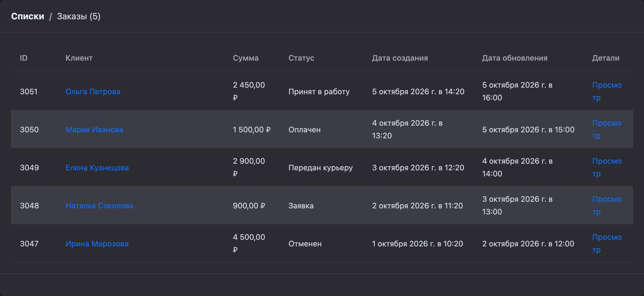The width and height of the screenshot is (644, 296).
Task: Click update date 3 октября 13:00
Action: coord(517,205)
